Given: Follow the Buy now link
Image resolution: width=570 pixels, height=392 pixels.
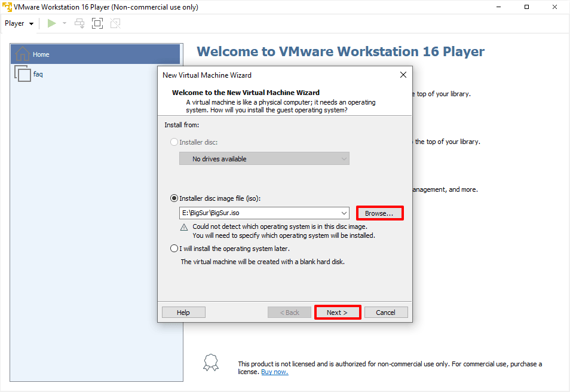Looking at the screenshot, I should [274, 372].
